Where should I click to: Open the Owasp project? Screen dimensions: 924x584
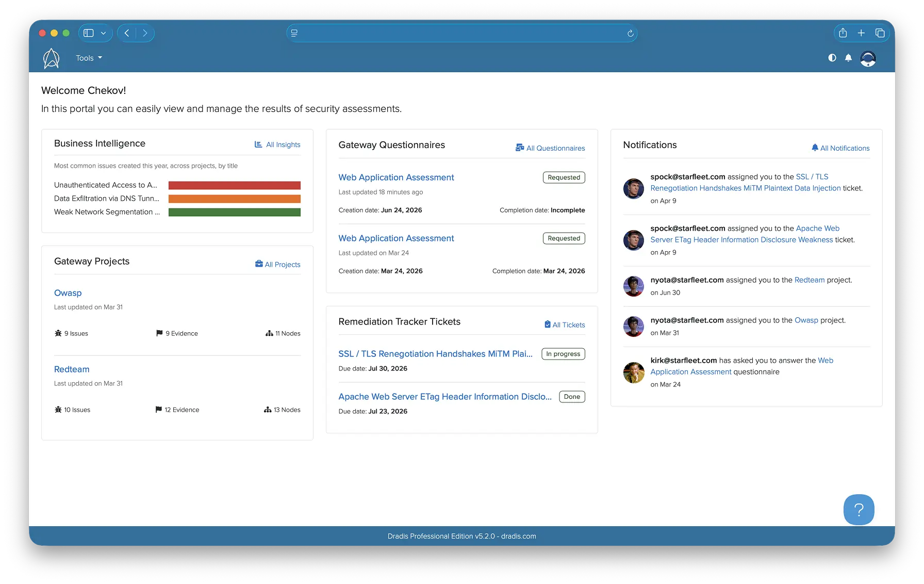pos(68,293)
